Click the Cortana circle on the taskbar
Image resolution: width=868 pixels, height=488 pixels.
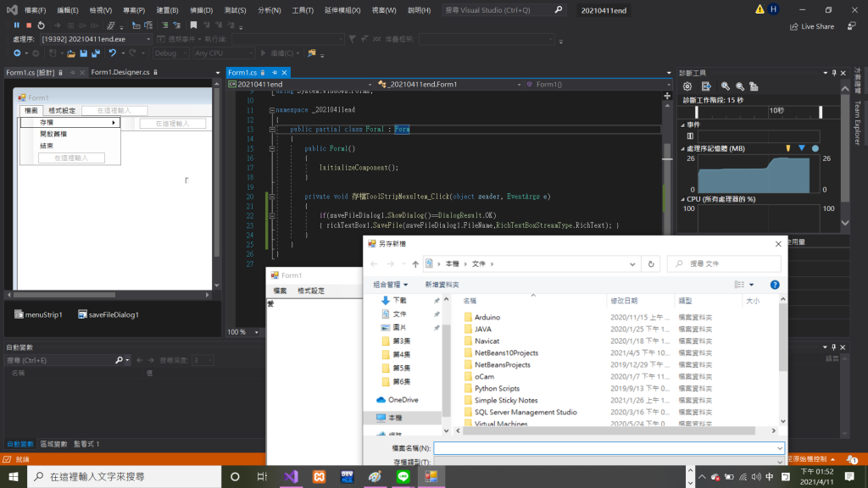235,476
